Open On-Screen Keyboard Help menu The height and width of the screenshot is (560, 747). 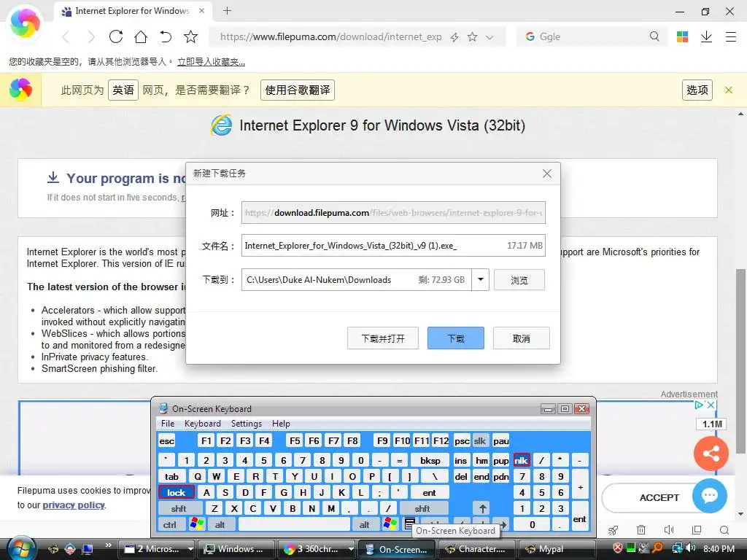pos(281,424)
